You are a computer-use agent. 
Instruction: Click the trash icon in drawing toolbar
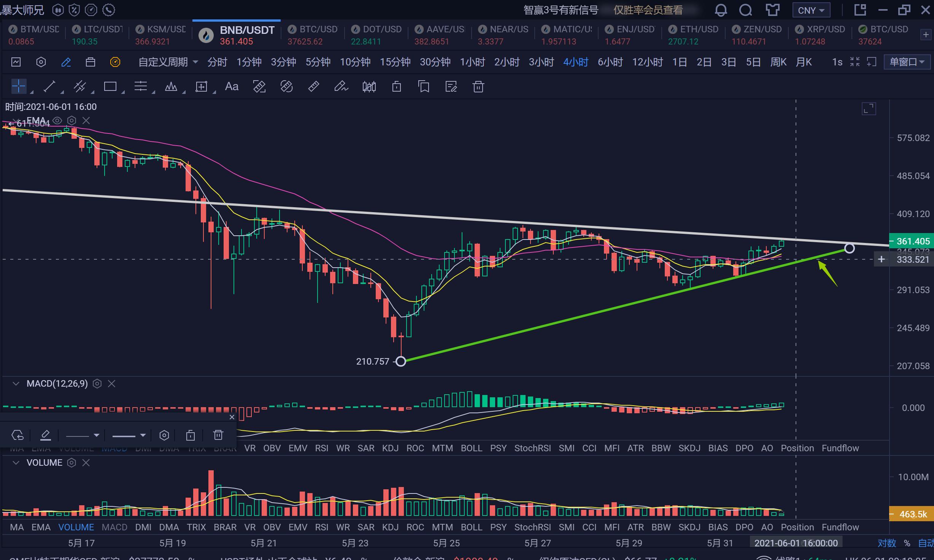478,87
